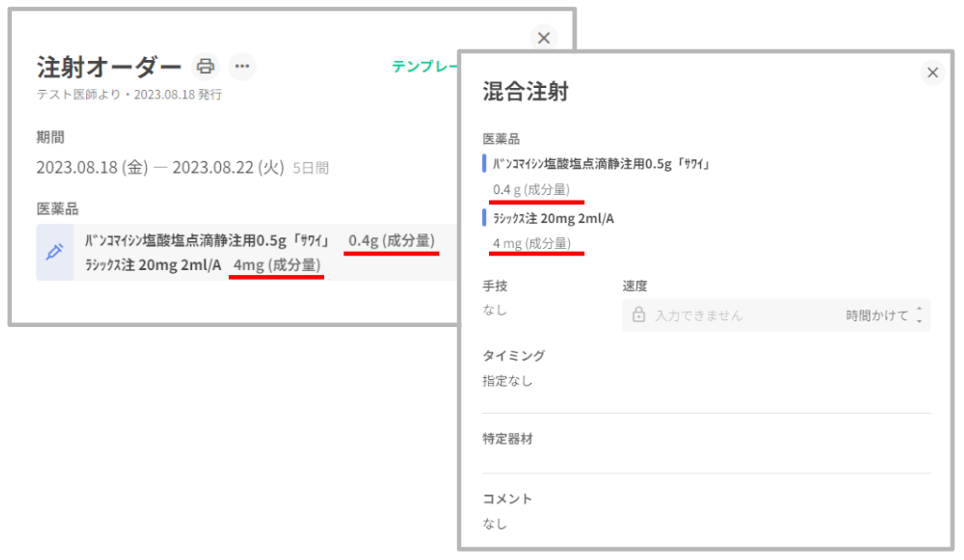Click the なし value under 手技

coord(495,309)
